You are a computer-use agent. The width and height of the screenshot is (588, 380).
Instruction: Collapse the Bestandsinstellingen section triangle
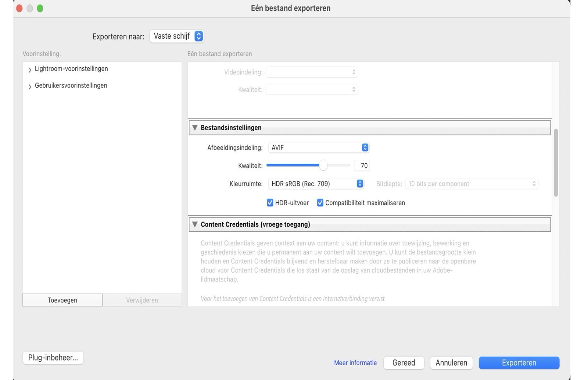tap(195, 128)
